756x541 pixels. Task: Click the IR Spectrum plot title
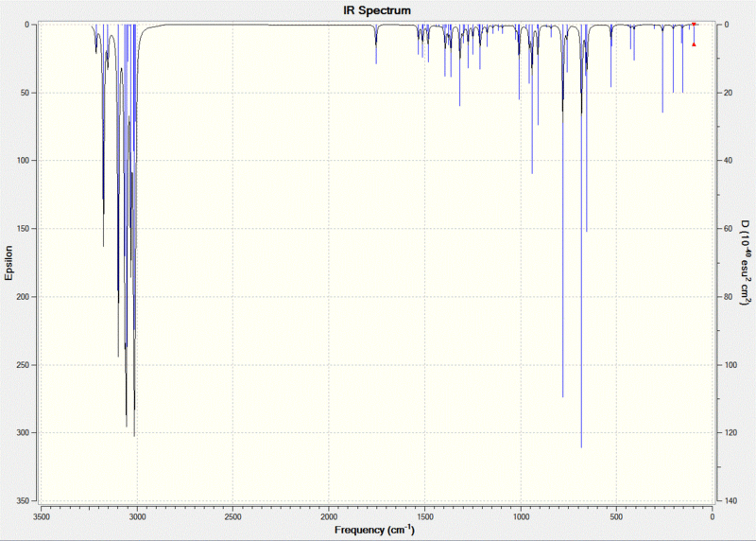click(x=377, y=10)
